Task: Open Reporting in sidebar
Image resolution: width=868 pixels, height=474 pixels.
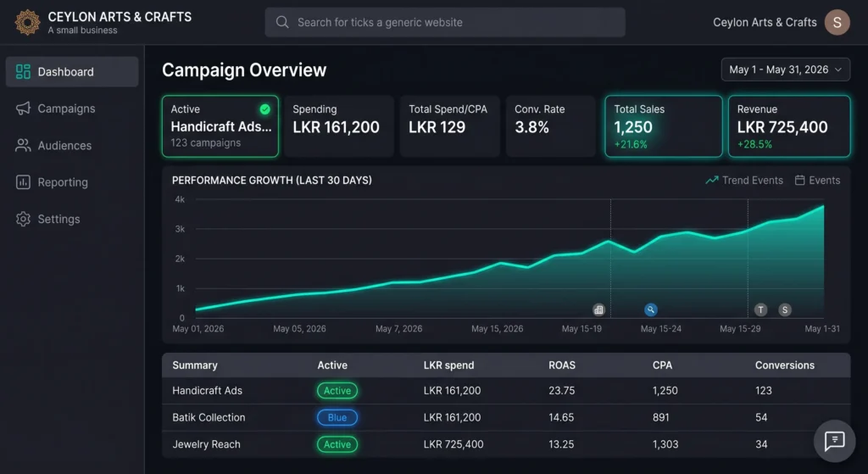Action: coord(72,182)
